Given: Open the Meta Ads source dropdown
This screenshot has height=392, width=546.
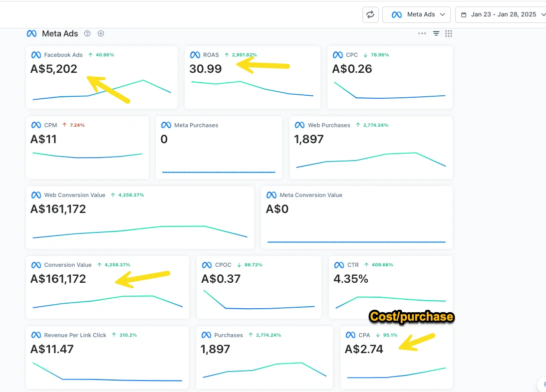Looking at the screenshot, I should click(x=416, y=14).
